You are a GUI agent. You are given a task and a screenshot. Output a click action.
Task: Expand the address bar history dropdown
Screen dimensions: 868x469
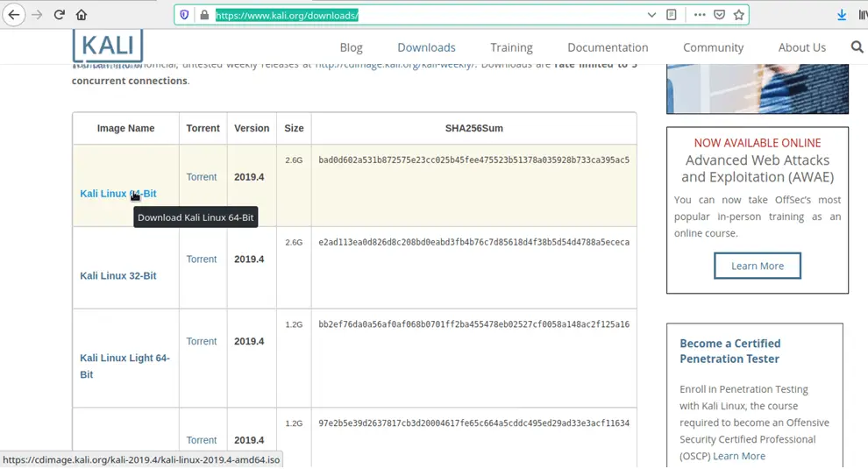click(x=651, y=15)
